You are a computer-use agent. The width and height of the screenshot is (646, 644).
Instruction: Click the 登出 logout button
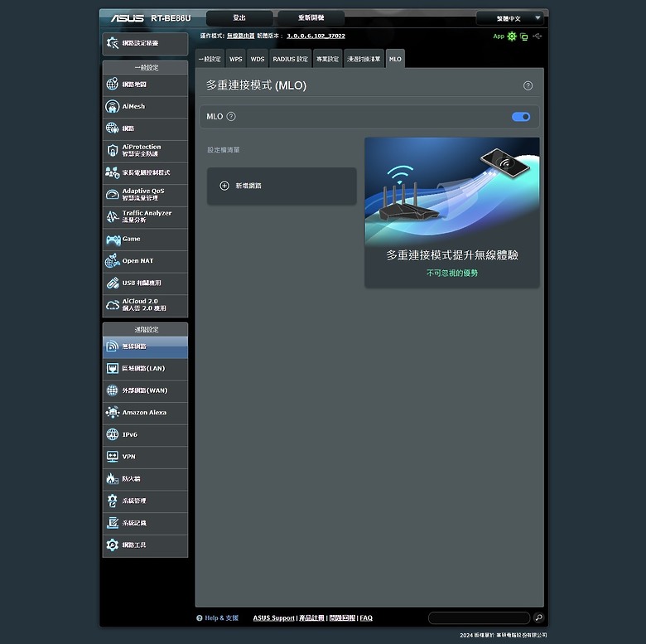239,18
